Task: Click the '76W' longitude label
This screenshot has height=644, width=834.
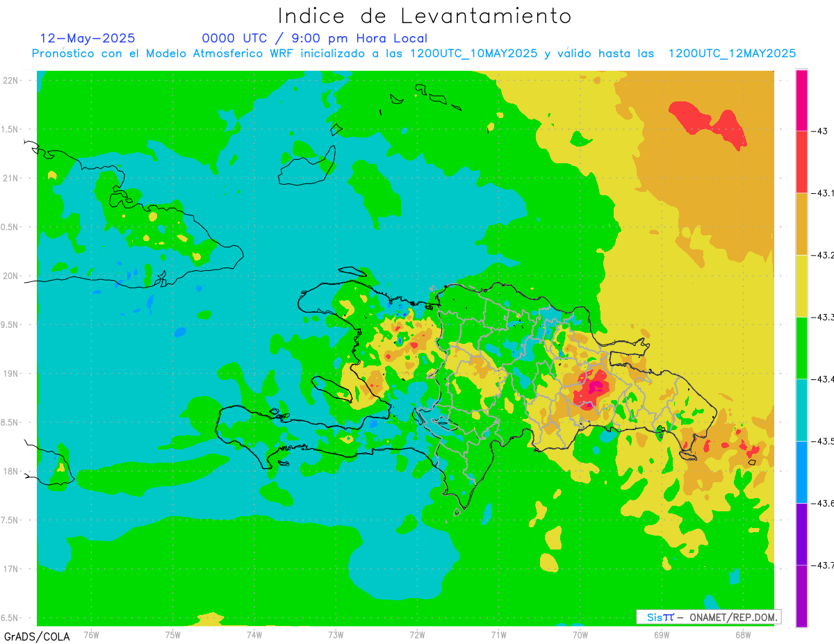Action: (91, 634)
